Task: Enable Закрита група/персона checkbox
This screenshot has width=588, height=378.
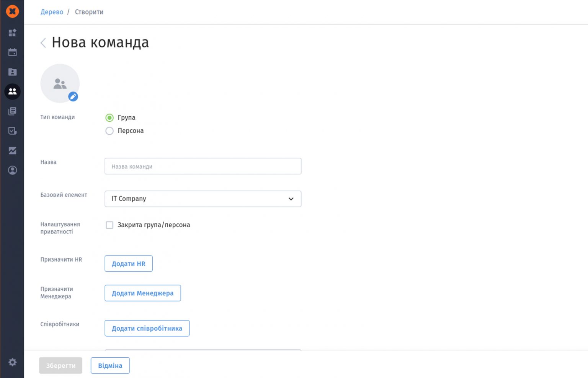Action: [109, 225]
